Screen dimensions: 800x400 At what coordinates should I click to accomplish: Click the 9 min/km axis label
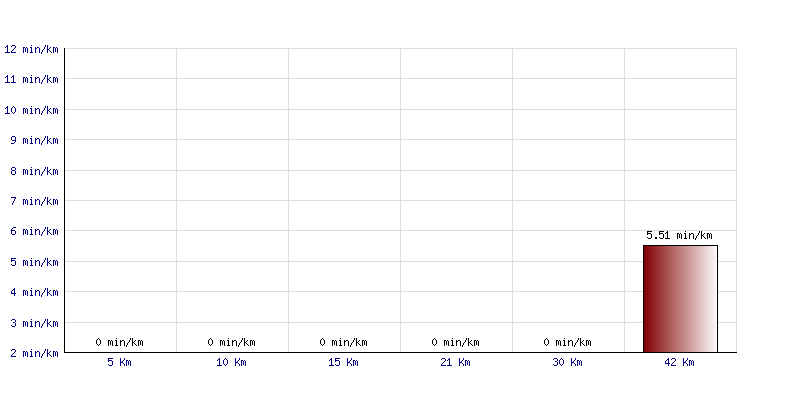(34, 140)
